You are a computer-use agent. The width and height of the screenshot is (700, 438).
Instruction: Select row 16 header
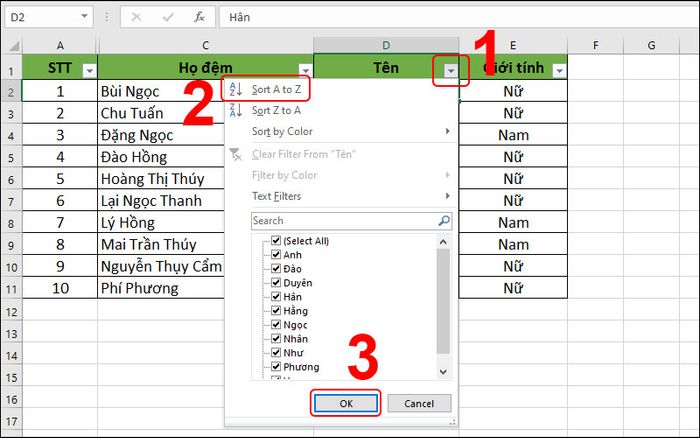pos(11,399)
